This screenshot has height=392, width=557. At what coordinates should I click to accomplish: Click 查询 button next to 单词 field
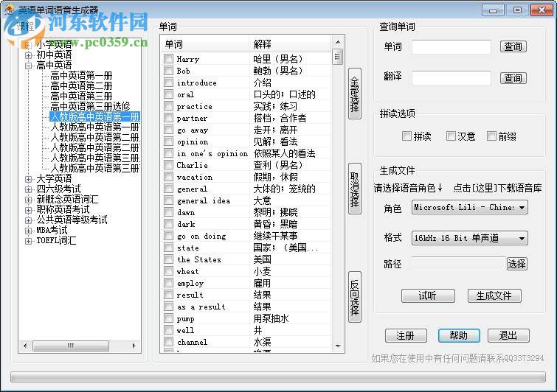pos(513,46)
